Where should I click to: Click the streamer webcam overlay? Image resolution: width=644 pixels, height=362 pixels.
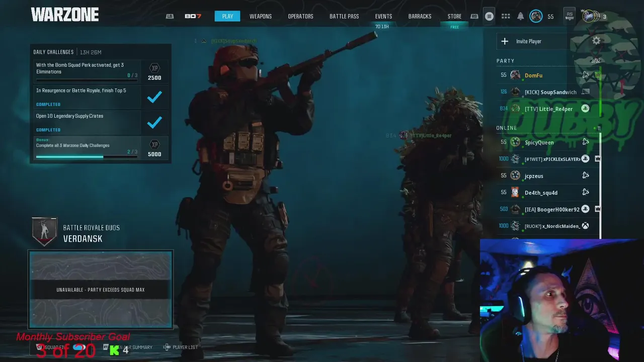click(561, 300)
